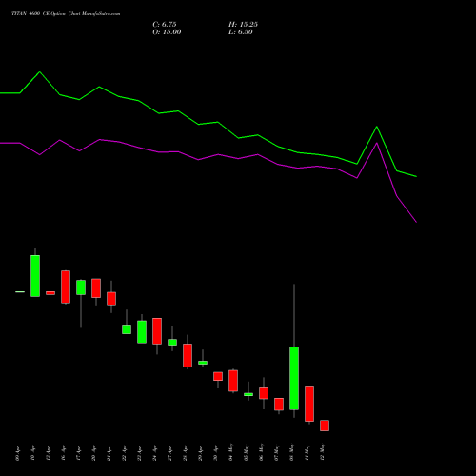Select the green candle above 23 Apr
This screenshot has height=476, width=476.
click(142, 332)
